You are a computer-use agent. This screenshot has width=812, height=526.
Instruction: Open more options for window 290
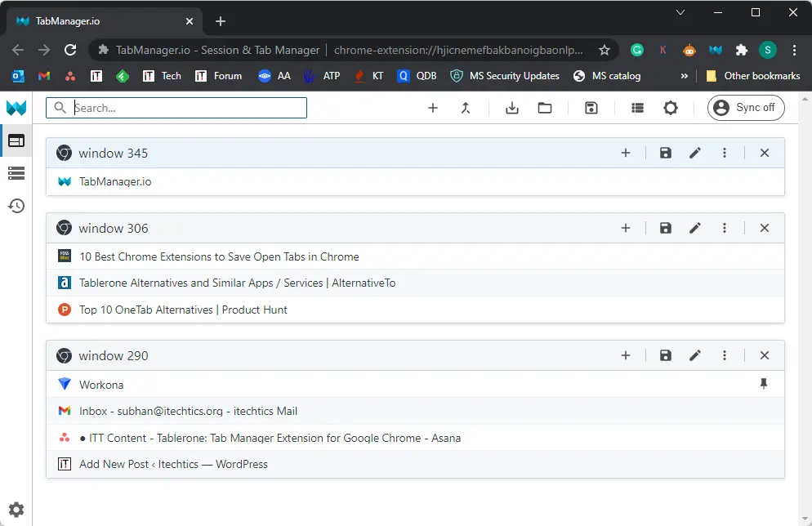click(x=725, y=355)
